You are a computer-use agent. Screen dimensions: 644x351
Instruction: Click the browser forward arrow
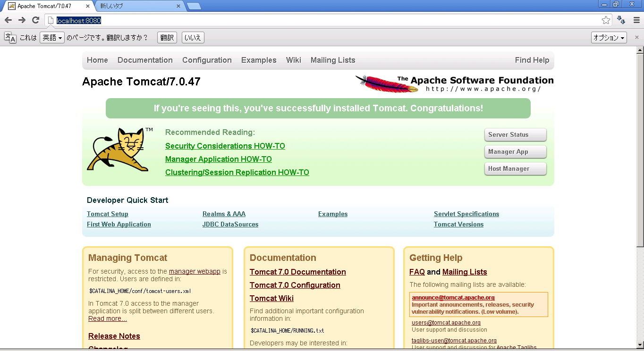pos(22,20)
